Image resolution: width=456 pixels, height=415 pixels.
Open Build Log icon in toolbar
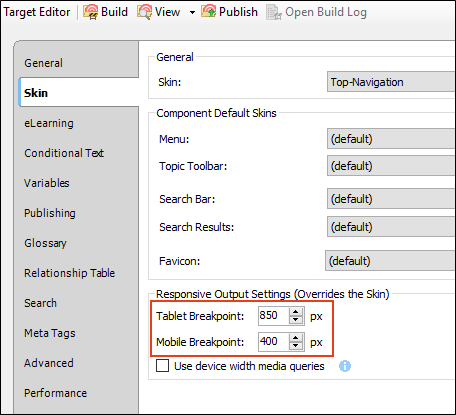[x=274, y=12]
